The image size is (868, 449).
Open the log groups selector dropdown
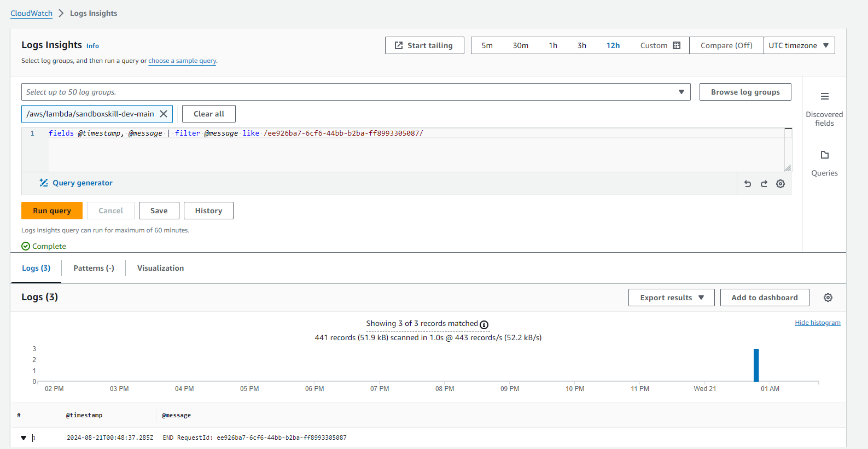click(x=356, y=92)
